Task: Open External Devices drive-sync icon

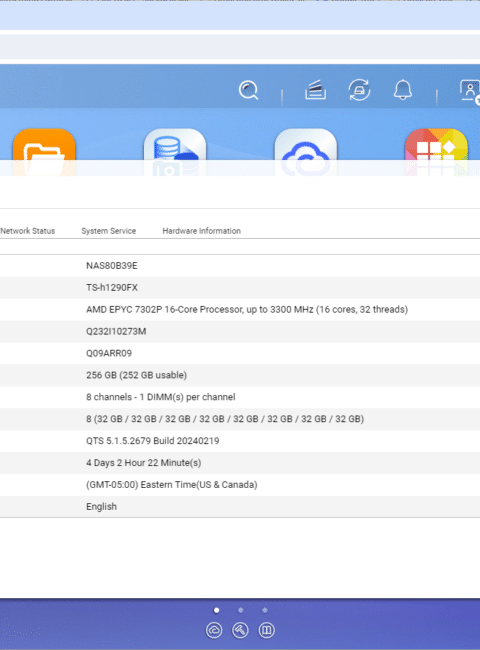Action: tap(359, 90)
